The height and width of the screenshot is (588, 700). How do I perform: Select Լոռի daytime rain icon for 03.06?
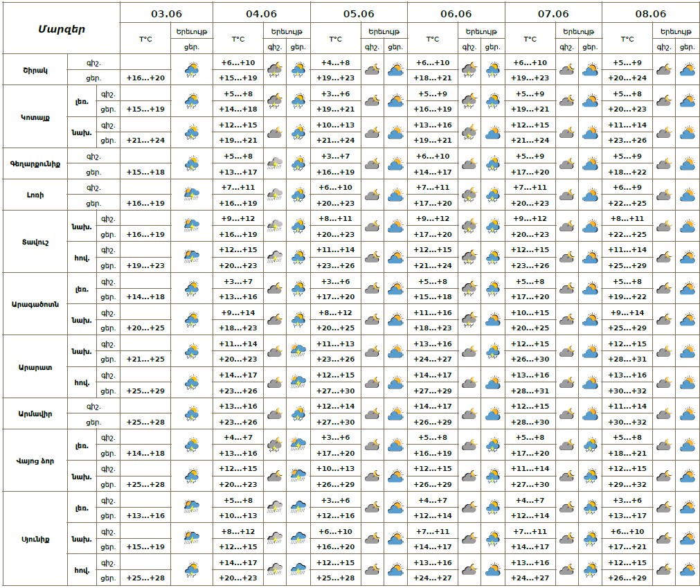click(x=192, y=195)
